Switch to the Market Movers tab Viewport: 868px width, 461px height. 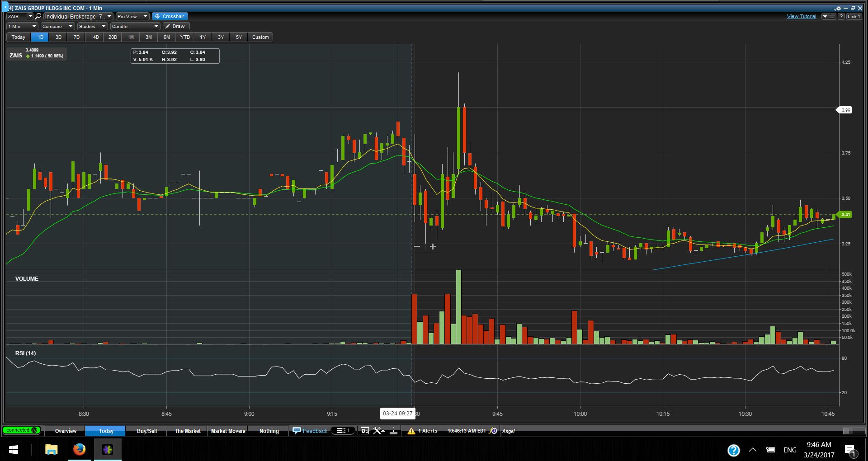pos(228,431)
